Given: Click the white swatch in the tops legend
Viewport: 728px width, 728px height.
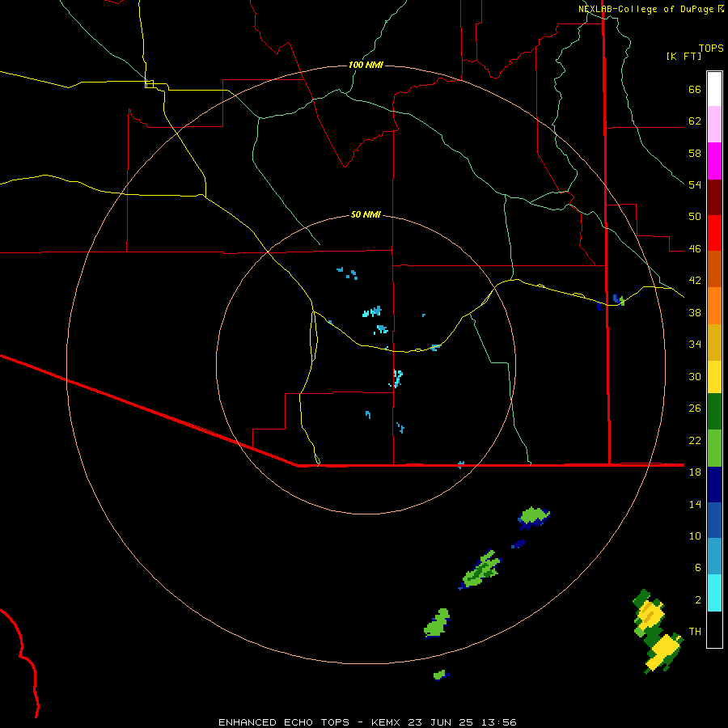Looking at the screenshot, I should coord(714,89).
